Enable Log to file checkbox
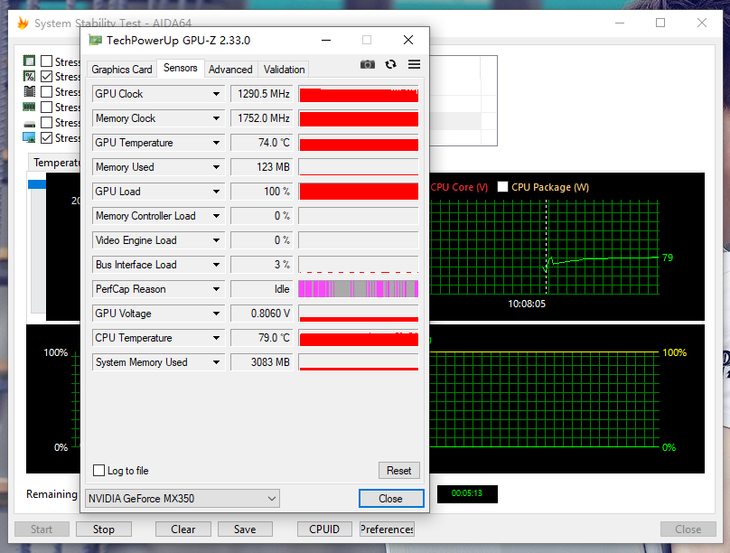Image resolution: width=730 pixels, height=553 pixels. point(99,470)
